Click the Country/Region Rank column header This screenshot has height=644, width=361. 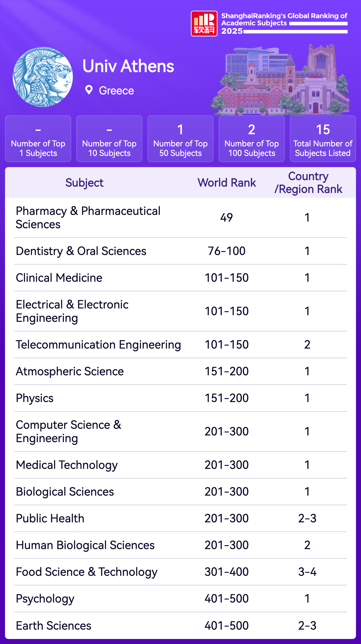click(x=308, y=183)
